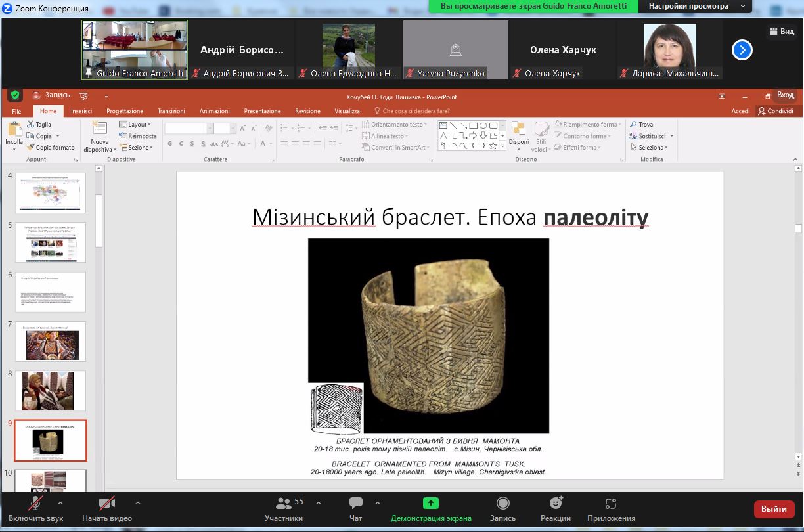
Task: Click the Запись record icon
Action: (502, 504)
